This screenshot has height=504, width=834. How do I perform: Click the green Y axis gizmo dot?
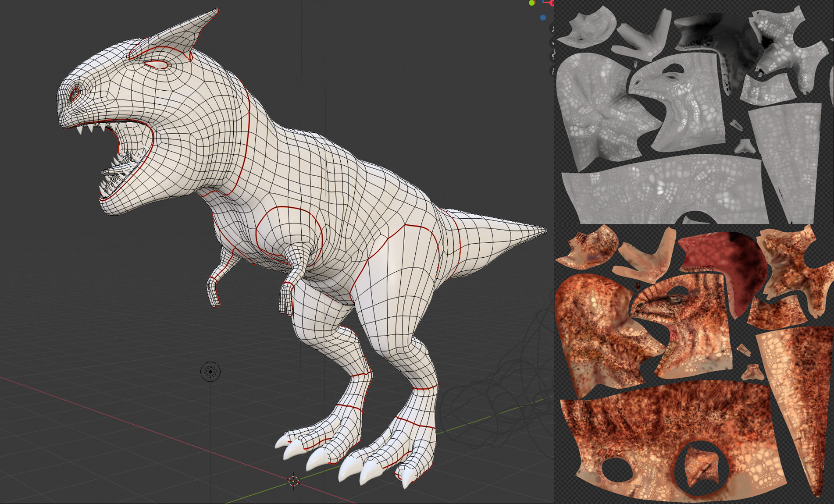point(531,3)
